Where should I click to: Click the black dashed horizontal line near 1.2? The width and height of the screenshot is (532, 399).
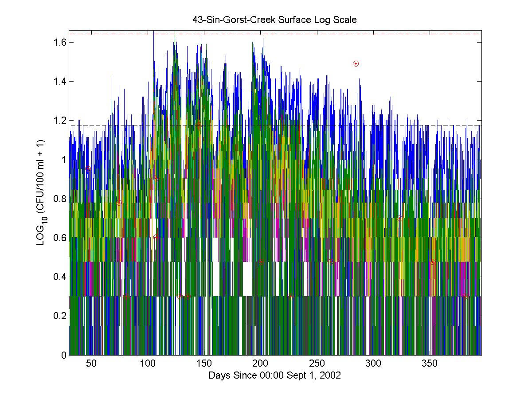443,125
